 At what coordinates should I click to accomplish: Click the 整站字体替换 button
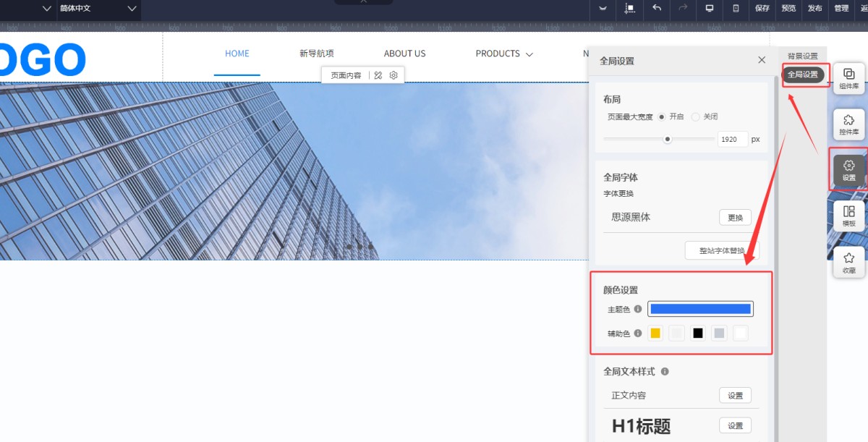click(721, 250)
